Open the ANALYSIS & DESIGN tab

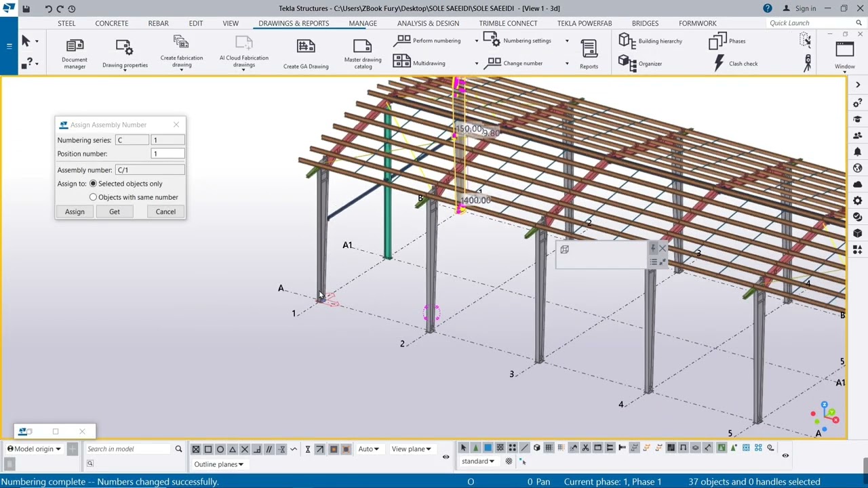coord(428,23)
